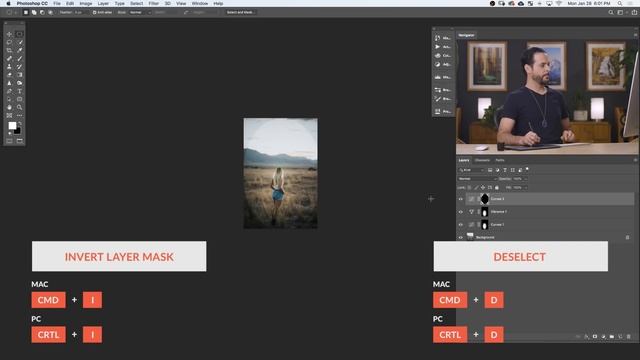Click the Share icon in options bar
This screenshot has width=640, height=360.
click(x=634, y=13)
